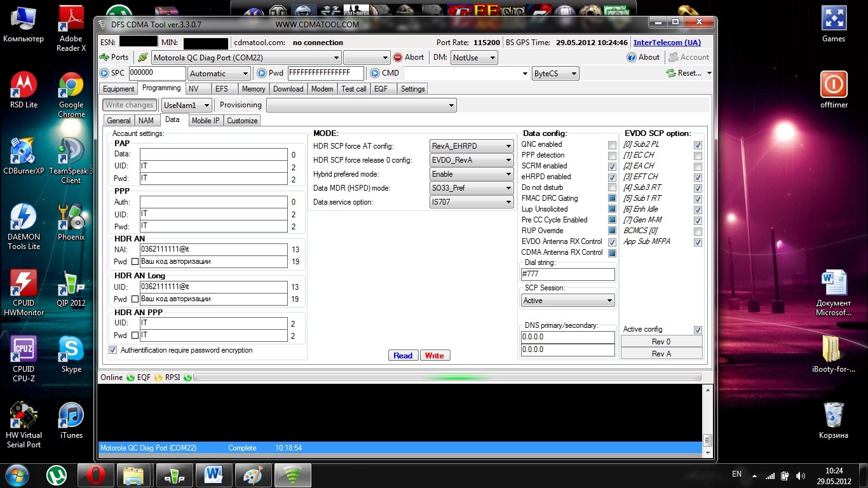This screenshot has width=868, height=488.
Task: Switch to the Equipment tab
Action: pos(118,89)
